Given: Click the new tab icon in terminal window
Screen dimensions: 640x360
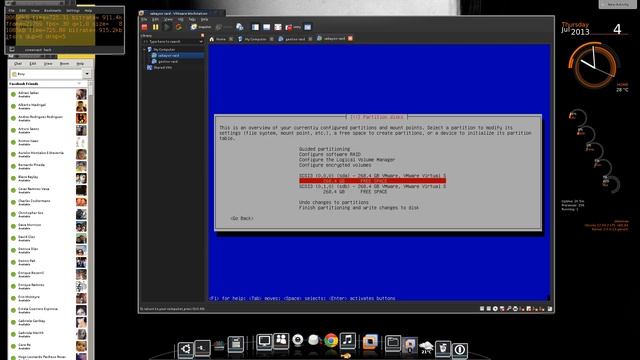Looking at the screenshot, I should [x=12, y=49].
